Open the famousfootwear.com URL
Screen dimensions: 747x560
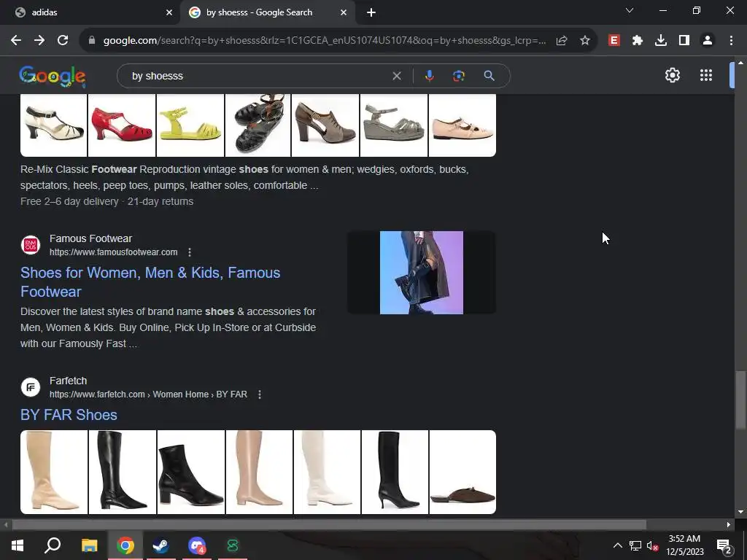(113, 252)
